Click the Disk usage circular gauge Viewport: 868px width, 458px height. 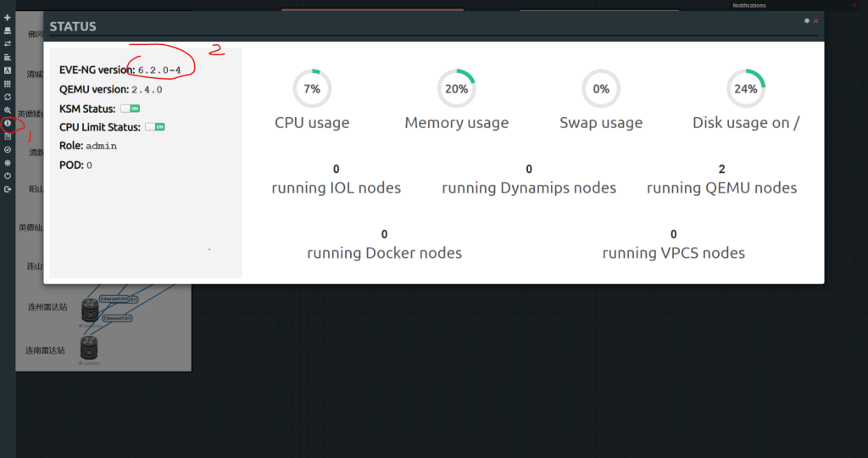pyautogui.click(x=746, y=88)
